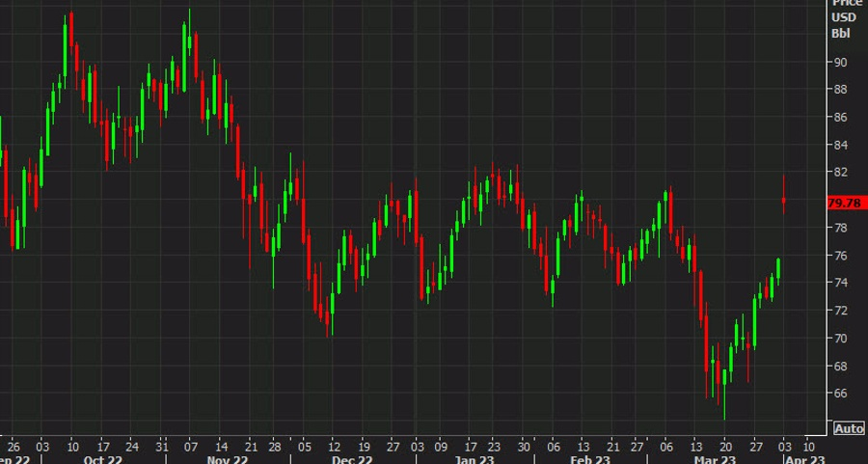Click the 31 date tick on time axis
This screenshot has width=868, height=464.
point(161,447)
